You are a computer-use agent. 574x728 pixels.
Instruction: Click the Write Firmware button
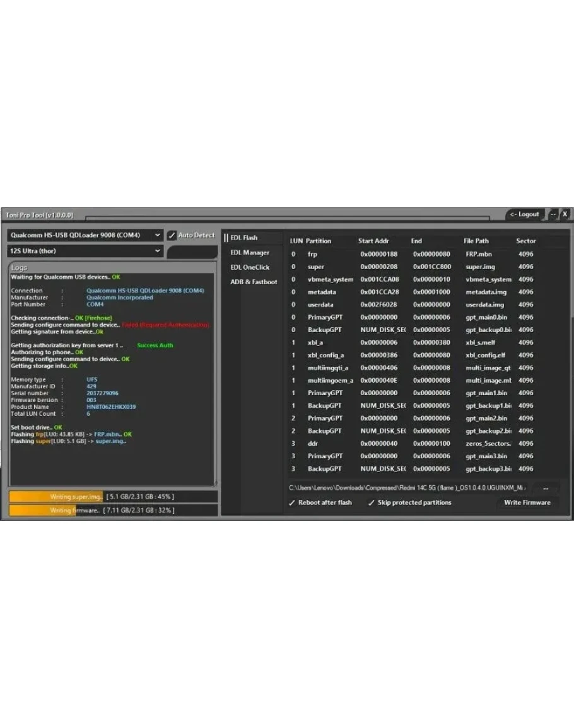point(527,503)
